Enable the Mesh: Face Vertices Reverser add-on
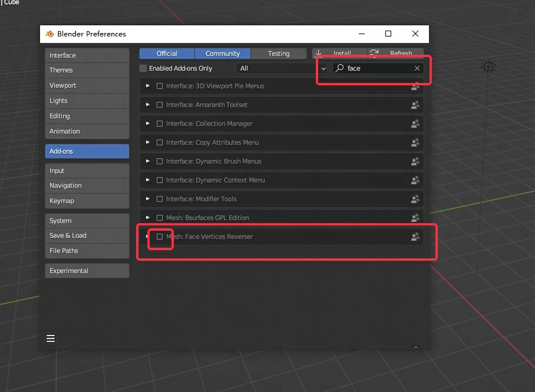This screenshot has width=535, height=392. click(160, 237)
